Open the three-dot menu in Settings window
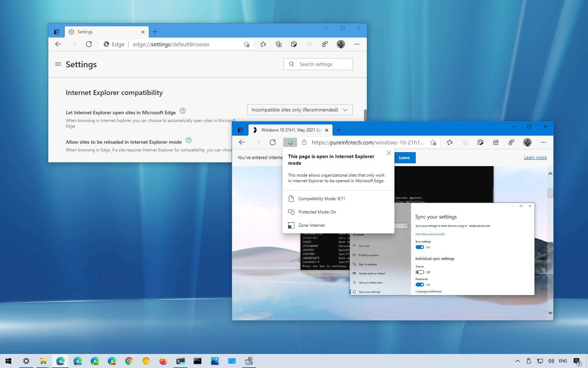 click(x=357, y=44)
